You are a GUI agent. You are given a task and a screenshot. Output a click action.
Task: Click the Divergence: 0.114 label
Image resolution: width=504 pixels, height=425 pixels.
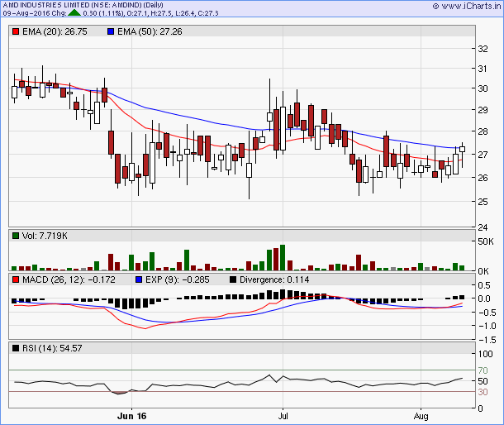[274, 279]
